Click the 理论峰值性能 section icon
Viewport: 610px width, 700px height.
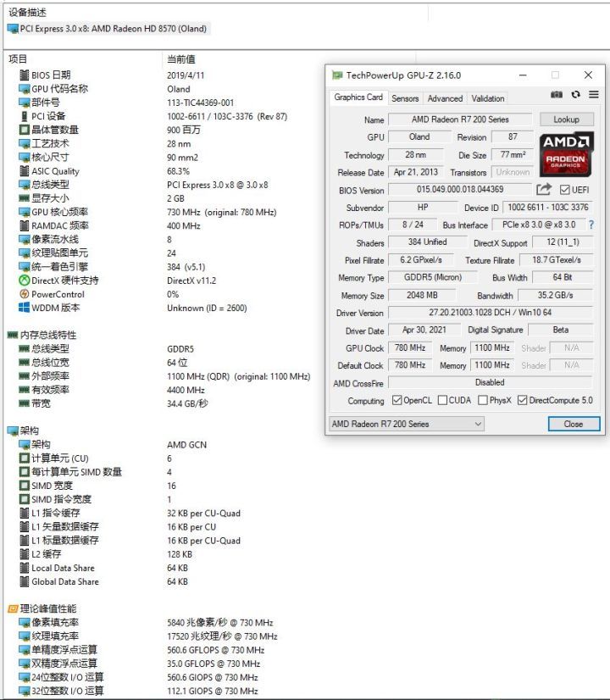click(13, 608)
